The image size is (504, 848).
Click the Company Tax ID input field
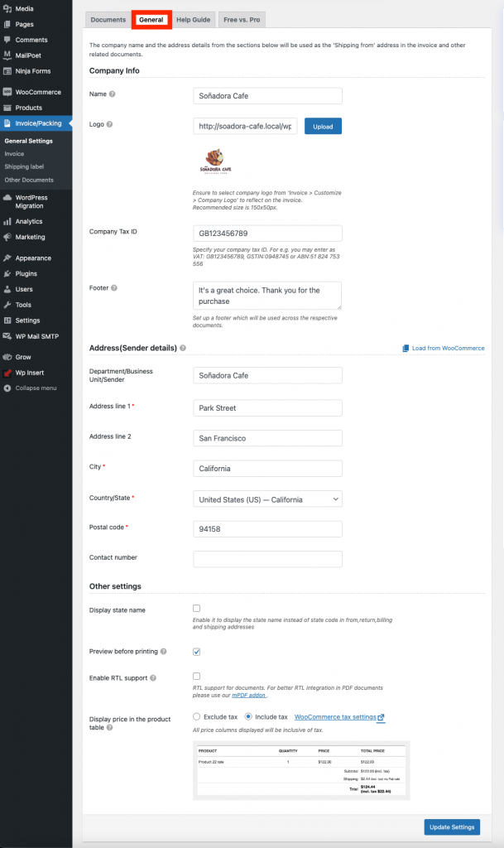(x=267, y=234)
